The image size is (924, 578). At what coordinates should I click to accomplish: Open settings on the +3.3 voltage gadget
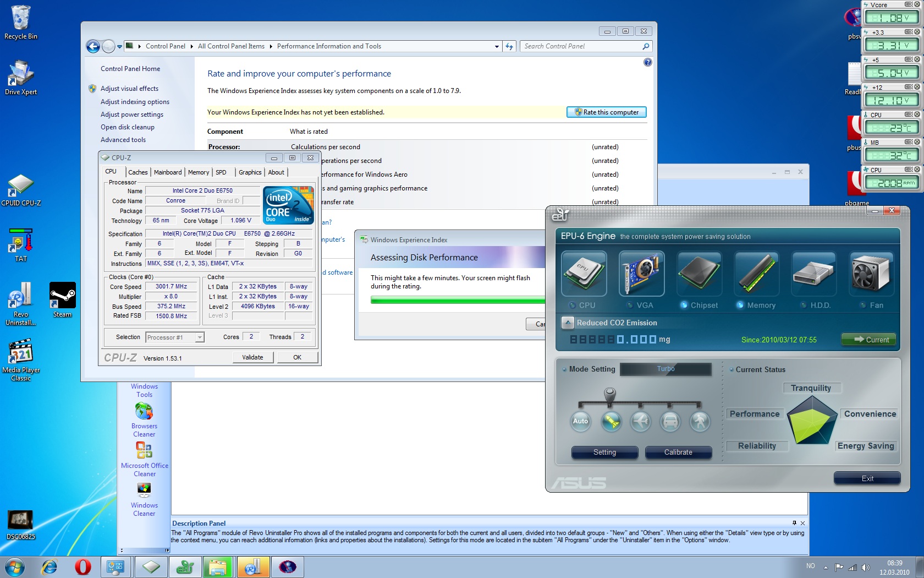coord(909,32)
